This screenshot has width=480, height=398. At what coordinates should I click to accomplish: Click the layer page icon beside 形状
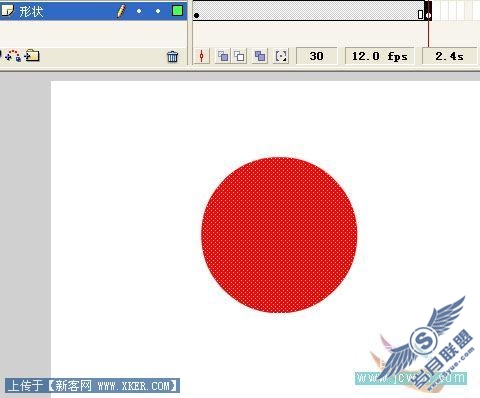7,11
